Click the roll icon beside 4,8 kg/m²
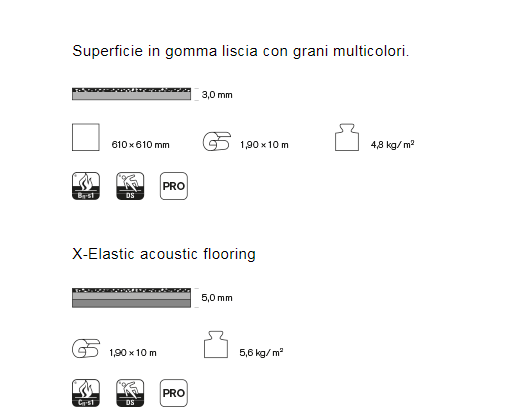Screen dimensions: 520x413 coord(217,141)
